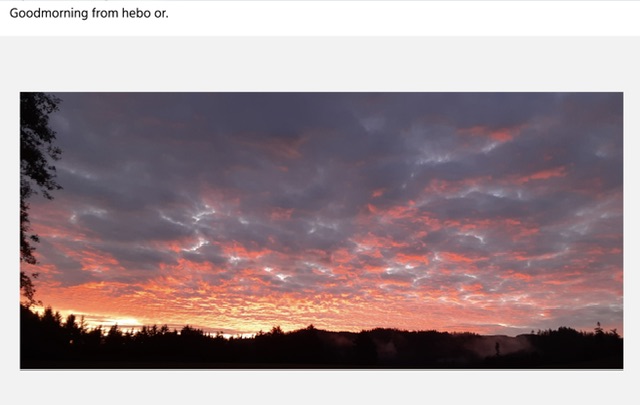Screen dimensions: 640x405
Task: Click the gray margin left of the photo
Action: [10, 230]
